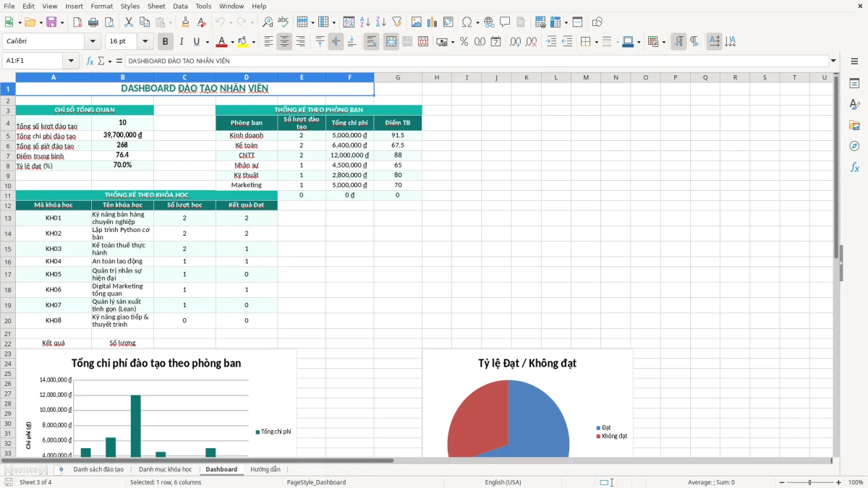Toggle Print Preview icon
The image size is (868, 488).
click(x=109, y=22)
